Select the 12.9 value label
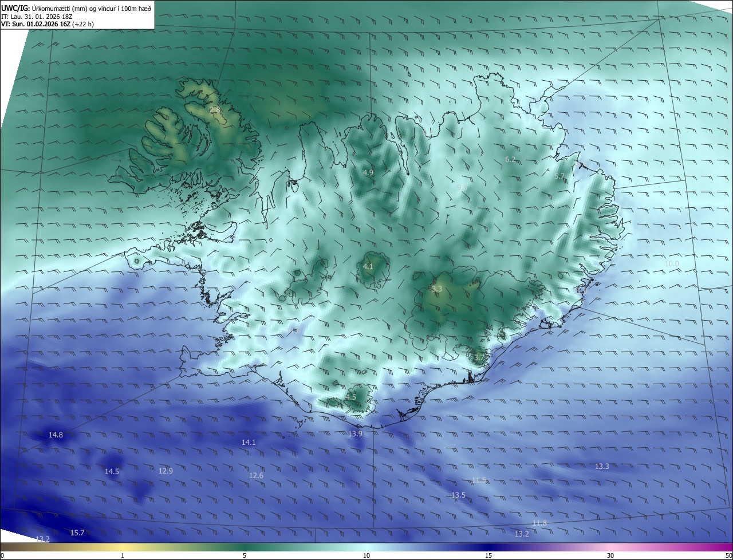This screenshot has width=733, height=560. (165, 471)
